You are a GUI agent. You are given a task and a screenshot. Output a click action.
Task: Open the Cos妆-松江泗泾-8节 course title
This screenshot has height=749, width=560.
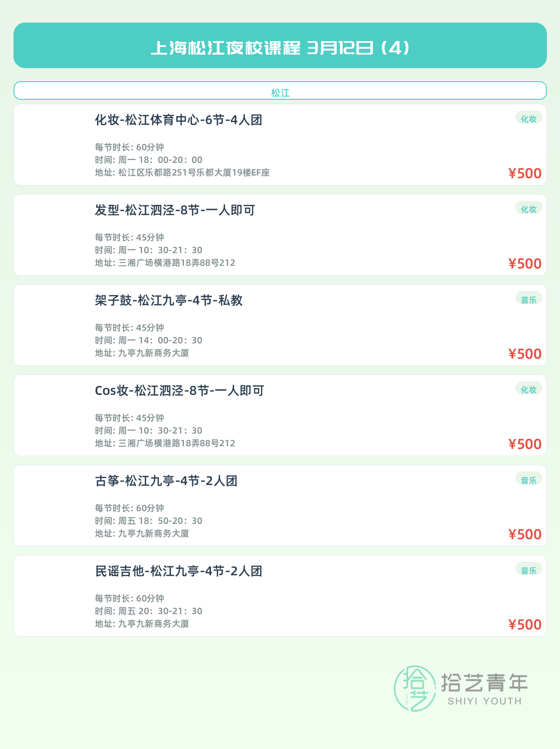179,391
